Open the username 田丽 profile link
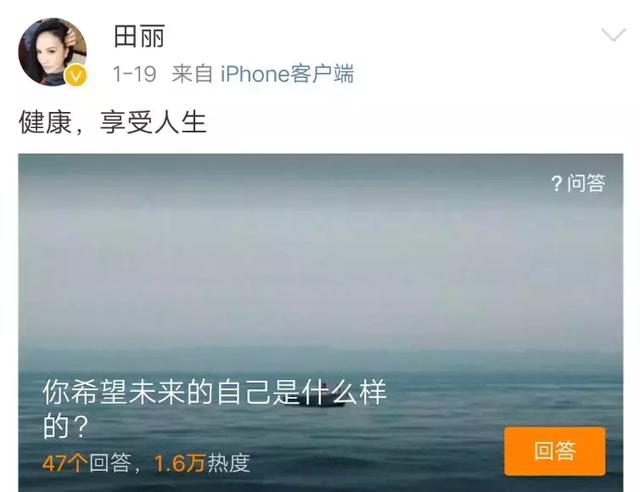Screen dimensions: 640x492 139,36
